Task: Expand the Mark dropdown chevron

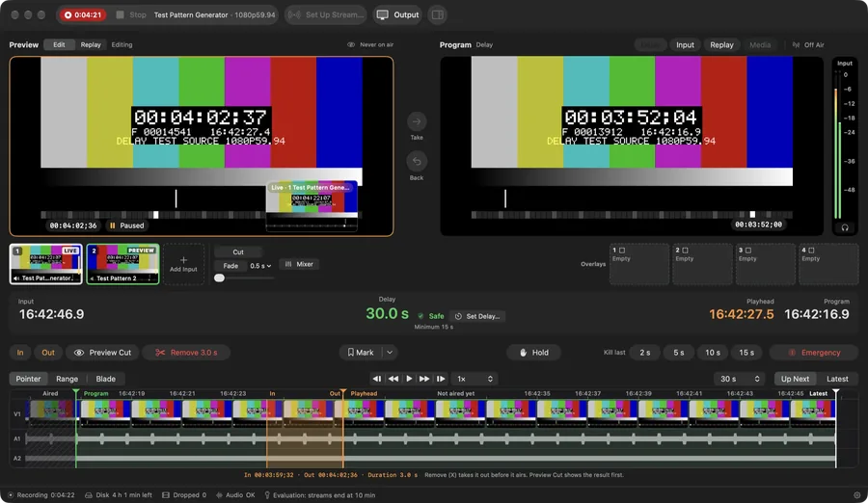Action: pos(390,353)
